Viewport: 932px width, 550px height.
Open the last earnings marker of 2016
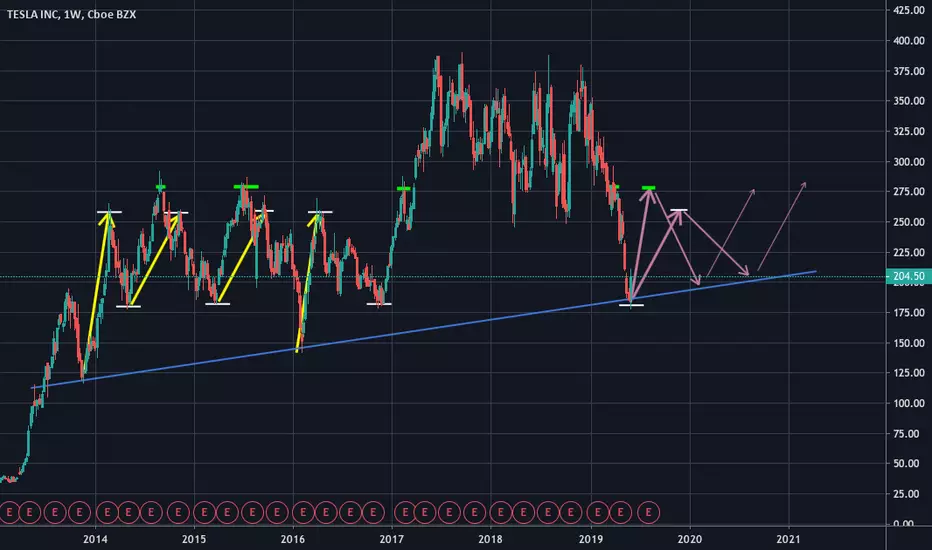coord(373,512)
